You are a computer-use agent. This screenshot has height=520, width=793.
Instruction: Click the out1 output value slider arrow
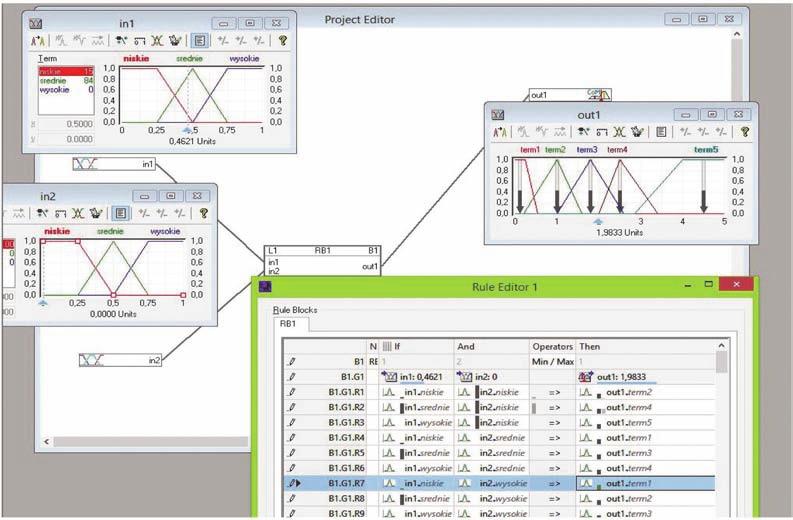pos(598,222)
